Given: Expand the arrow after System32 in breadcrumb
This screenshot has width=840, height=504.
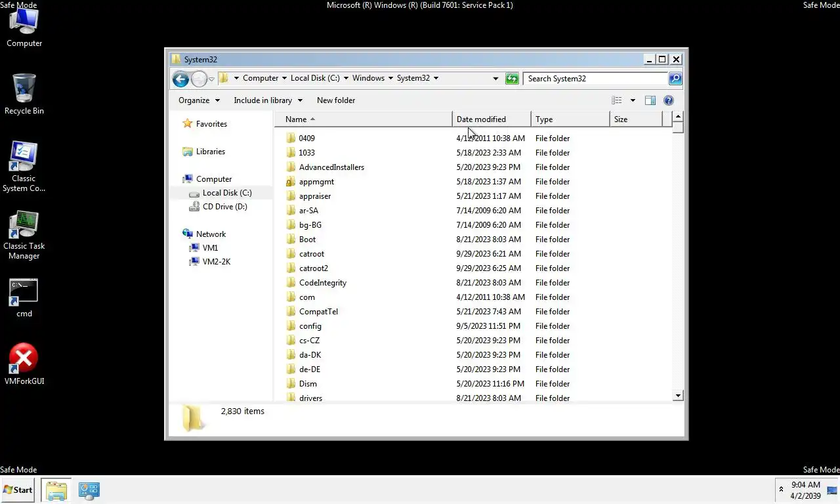Looking at the screenshot, I should click(436, 78).
